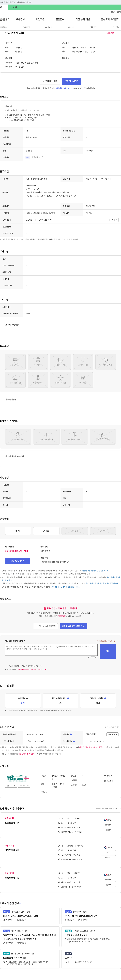Switch to the 근무조건 tab
This screenshot has width=121, height=980.
[26, 27]
